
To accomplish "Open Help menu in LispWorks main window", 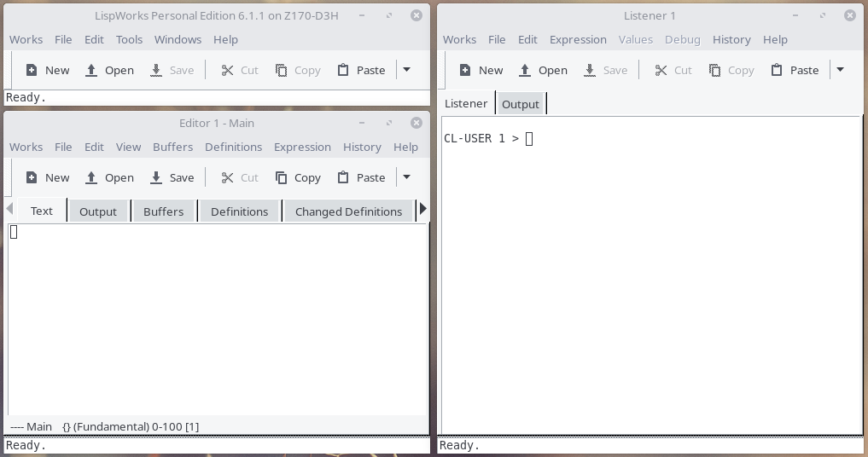I will pos(225,40).
